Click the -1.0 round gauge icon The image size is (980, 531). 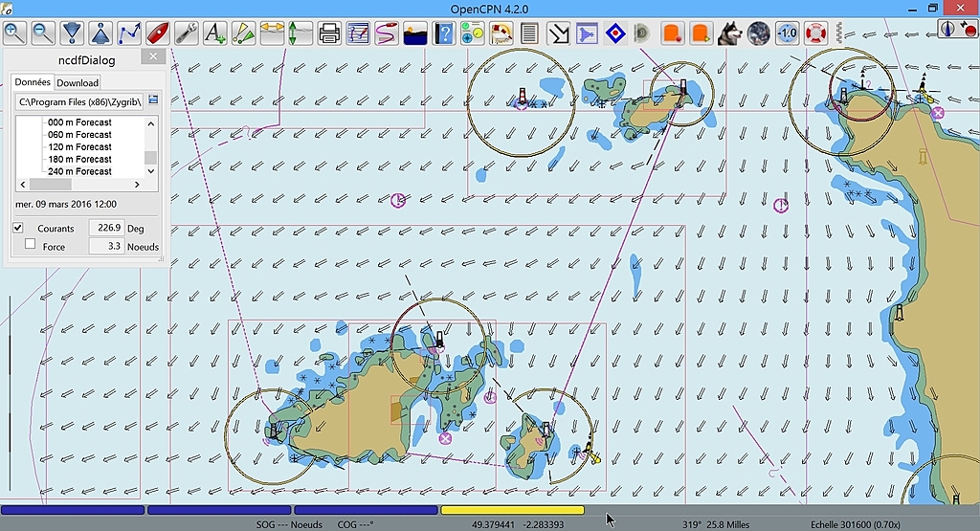coord(788,33)
